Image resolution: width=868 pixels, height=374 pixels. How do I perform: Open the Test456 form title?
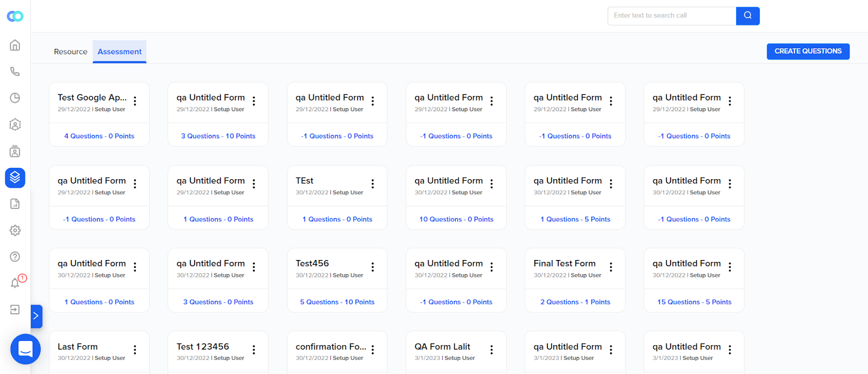pyautogui.click(x=312, y=263)
